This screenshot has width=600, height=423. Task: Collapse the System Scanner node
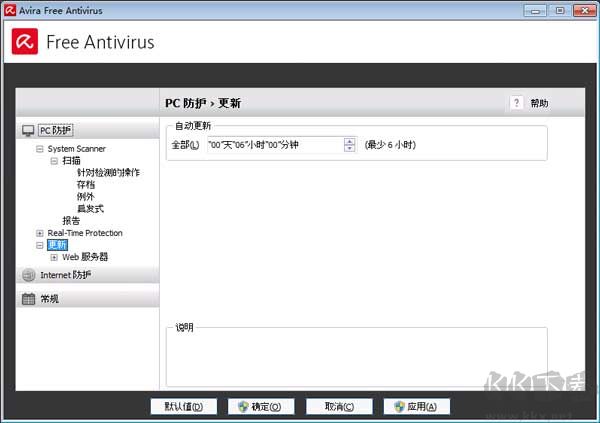point(40,149)
